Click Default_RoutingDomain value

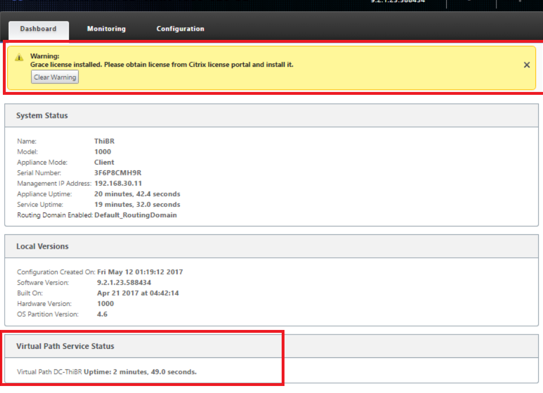click(x=135, y=215)
